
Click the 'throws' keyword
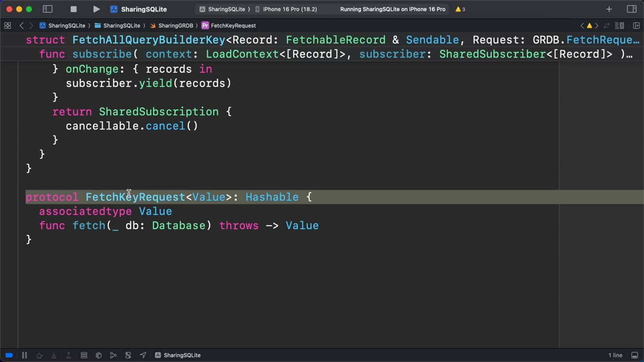[x=239, y=226]
